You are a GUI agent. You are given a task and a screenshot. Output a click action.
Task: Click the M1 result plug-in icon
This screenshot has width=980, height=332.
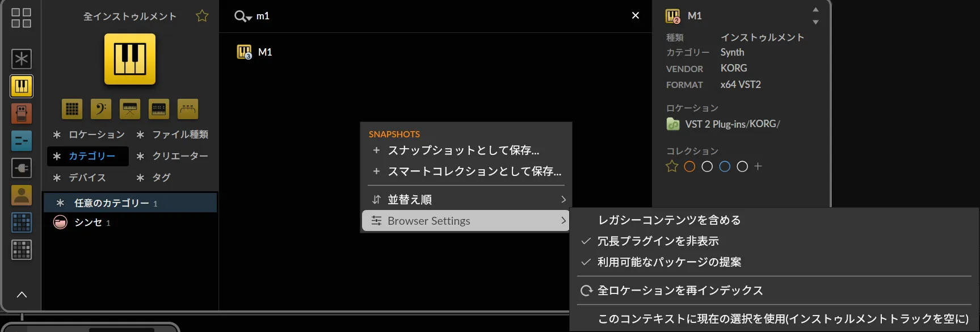(x=244, y=52)
